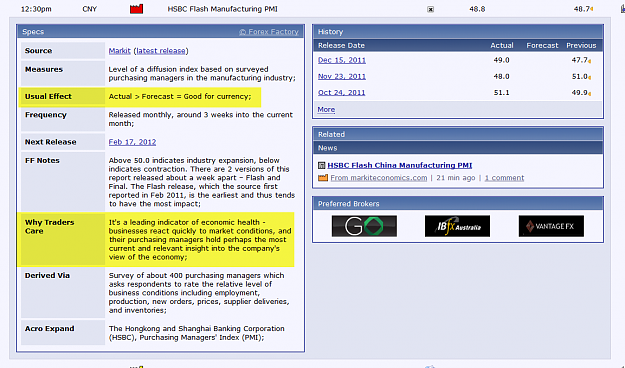Open the Markit source link
Screen dimensions: 625x368
[120, 51]
